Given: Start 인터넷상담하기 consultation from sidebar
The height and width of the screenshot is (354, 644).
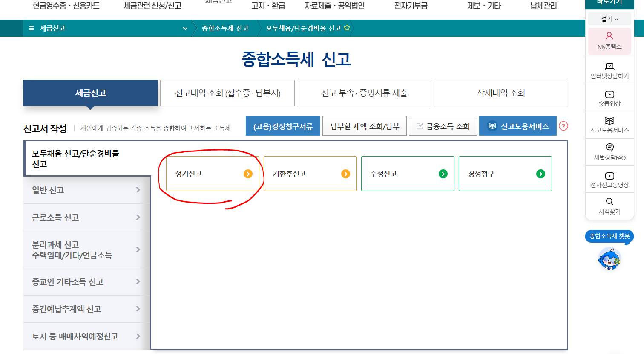Looking at the screenshot, I should [x=609, y=70].
